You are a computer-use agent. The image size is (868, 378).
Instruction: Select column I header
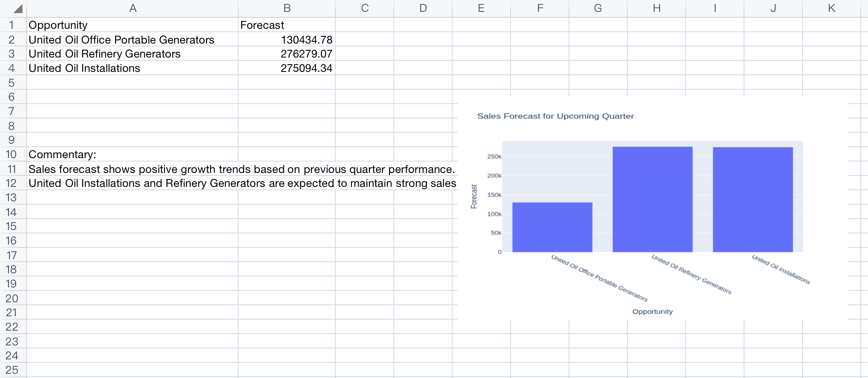(x=715, y=8)
